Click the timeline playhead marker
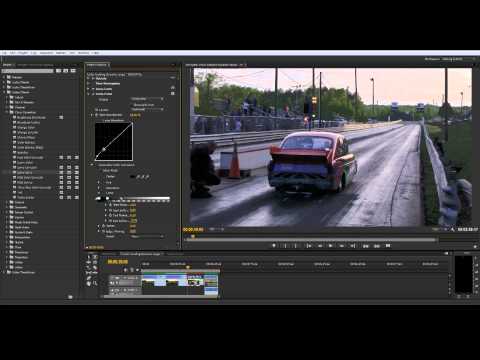Screen dimensions: 480x360 pos(188,267)
